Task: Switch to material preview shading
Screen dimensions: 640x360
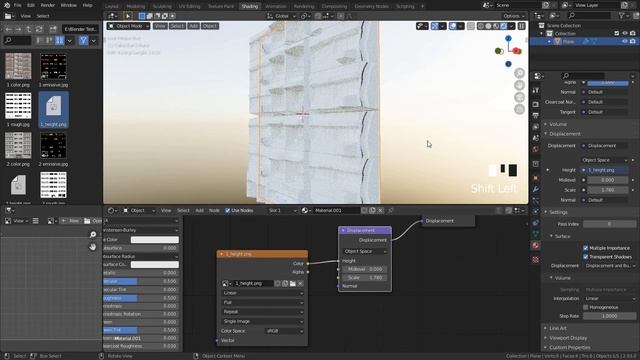Action: (x=496, y=26)
